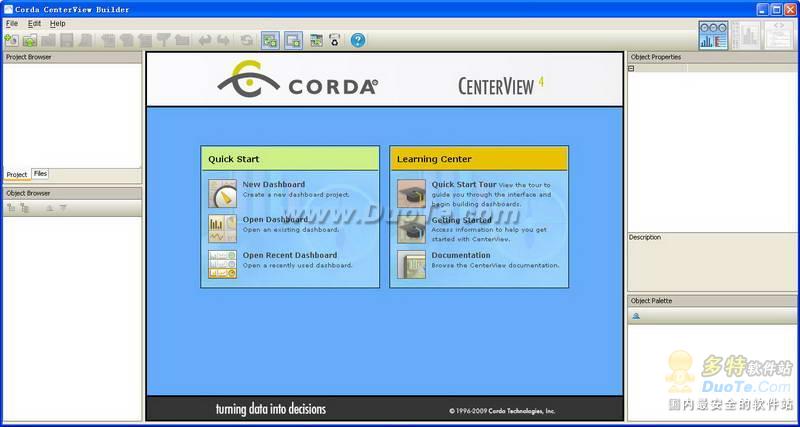Click the New Dashboard link

273,184
